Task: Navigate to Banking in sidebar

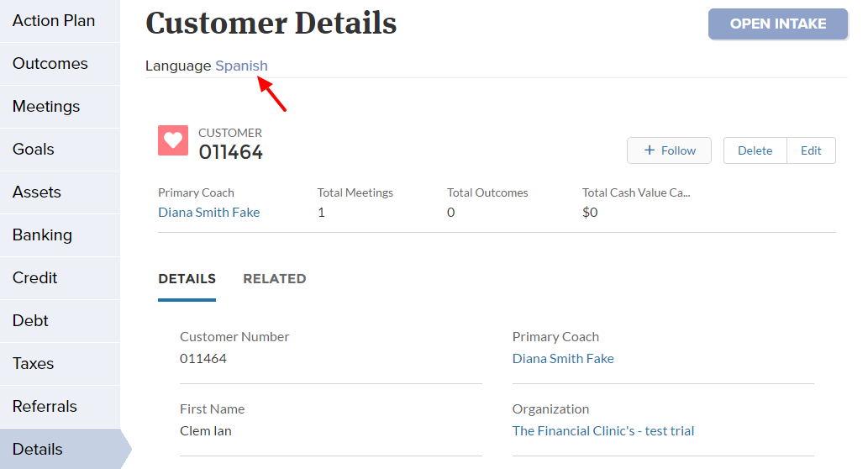Action: [x=60, y=234]
